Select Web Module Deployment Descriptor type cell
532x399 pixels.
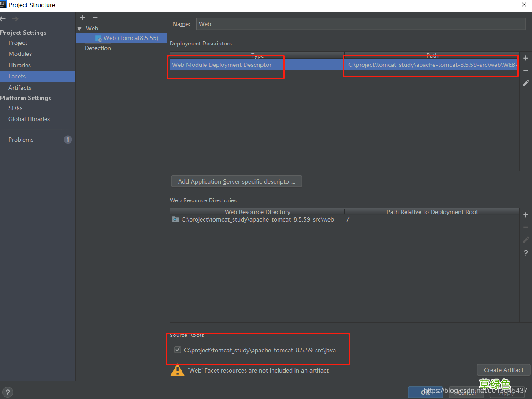pos(257,65)
